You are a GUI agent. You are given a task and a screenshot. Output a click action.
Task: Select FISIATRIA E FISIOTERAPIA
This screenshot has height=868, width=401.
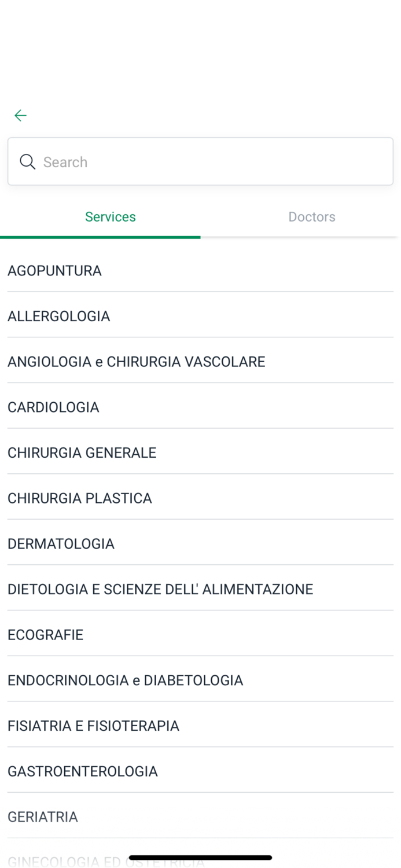93,725
